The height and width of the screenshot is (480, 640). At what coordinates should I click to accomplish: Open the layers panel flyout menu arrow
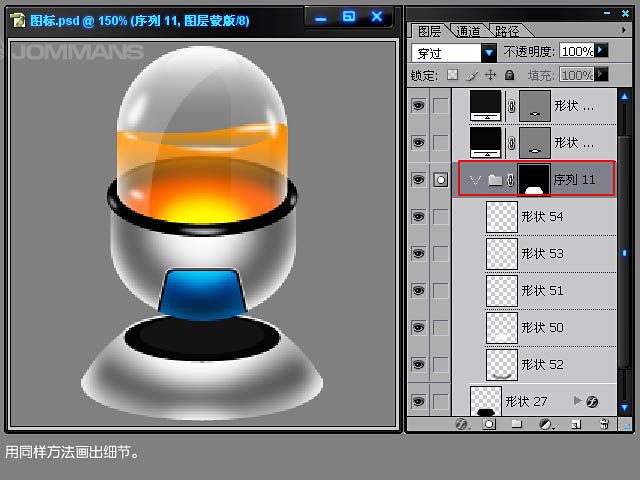(624, 30)
